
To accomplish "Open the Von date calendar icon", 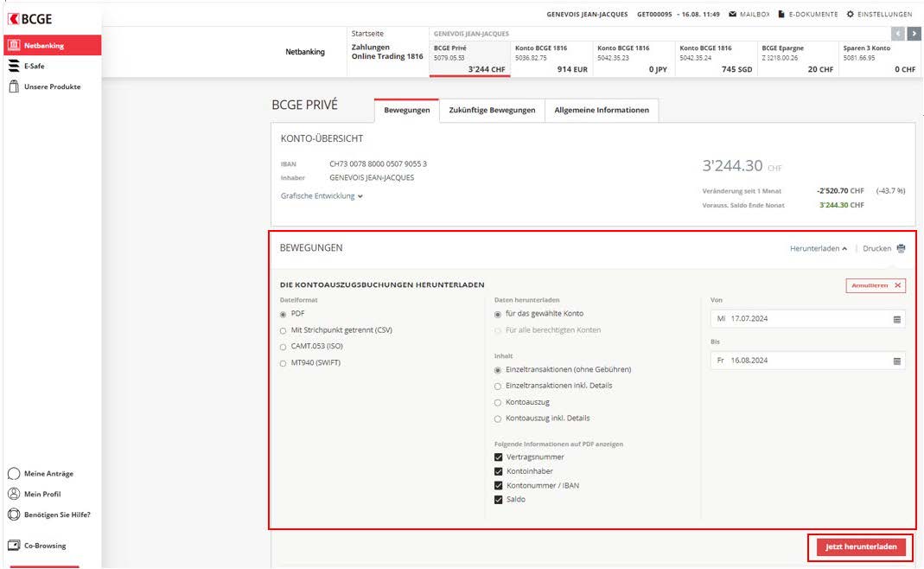I will (x=897, y=319).
